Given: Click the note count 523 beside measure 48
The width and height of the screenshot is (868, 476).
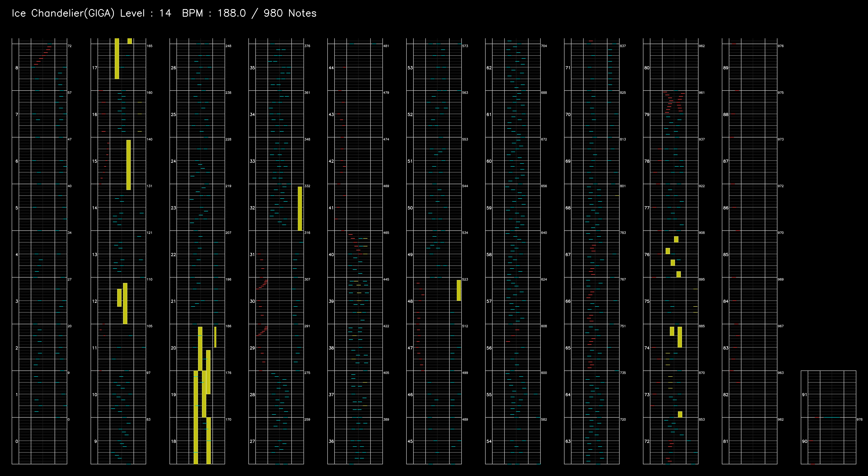Looking at the screenshot, I should coord(465,280).
